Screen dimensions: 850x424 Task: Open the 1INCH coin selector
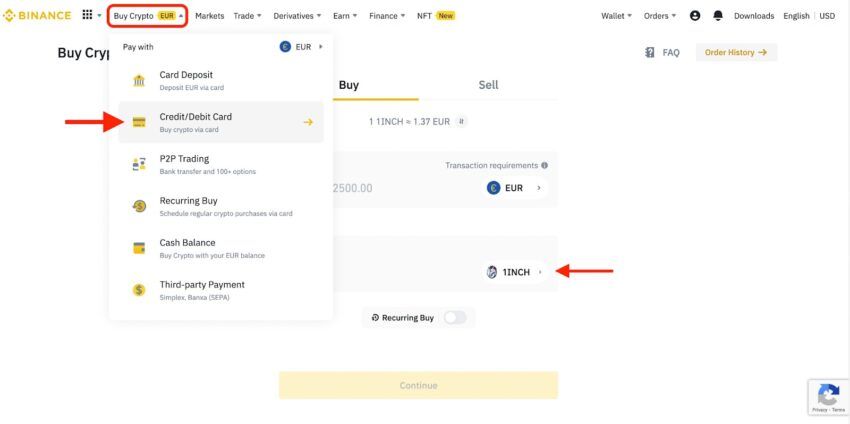tap(515, 272)
